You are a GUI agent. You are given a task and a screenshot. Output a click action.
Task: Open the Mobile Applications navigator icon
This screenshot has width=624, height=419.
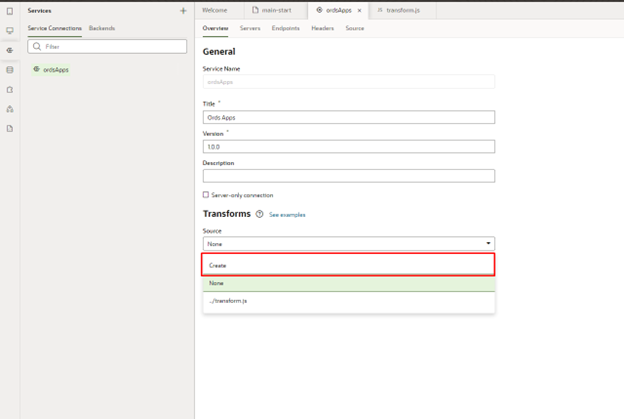10,11
